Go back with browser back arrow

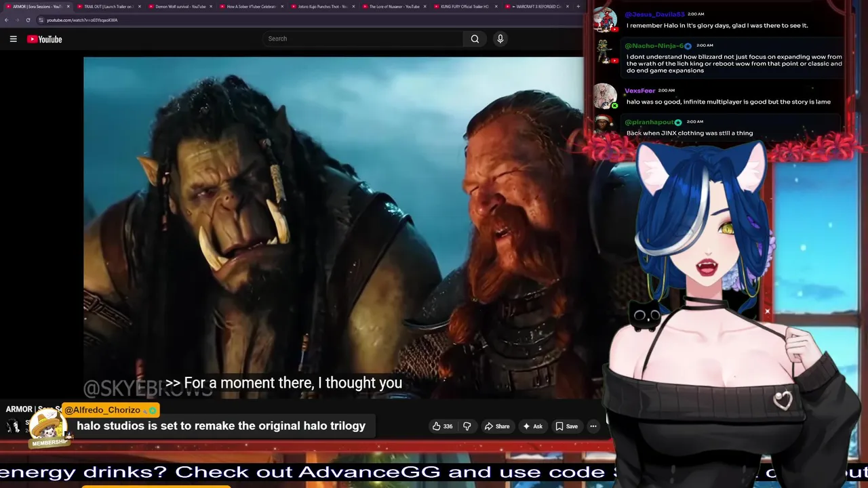pyautogui.click(x=6, y=20)
